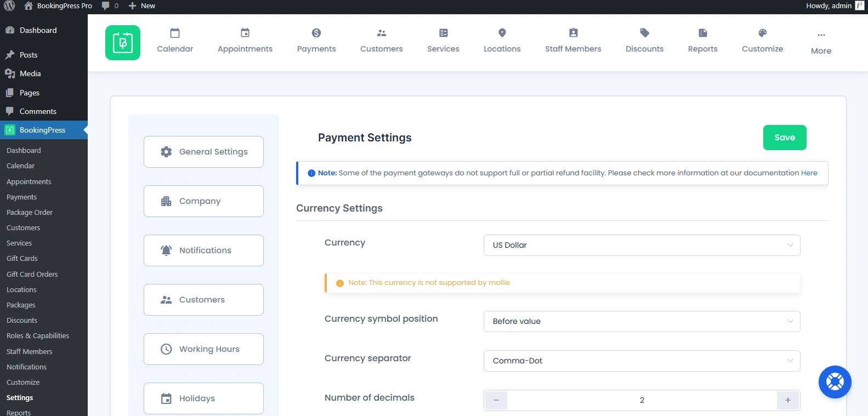The height and width of the screenshot is (416, 868).
Task: Open Payments submenu item in the sidebar
Action: (x=21, y=197)
